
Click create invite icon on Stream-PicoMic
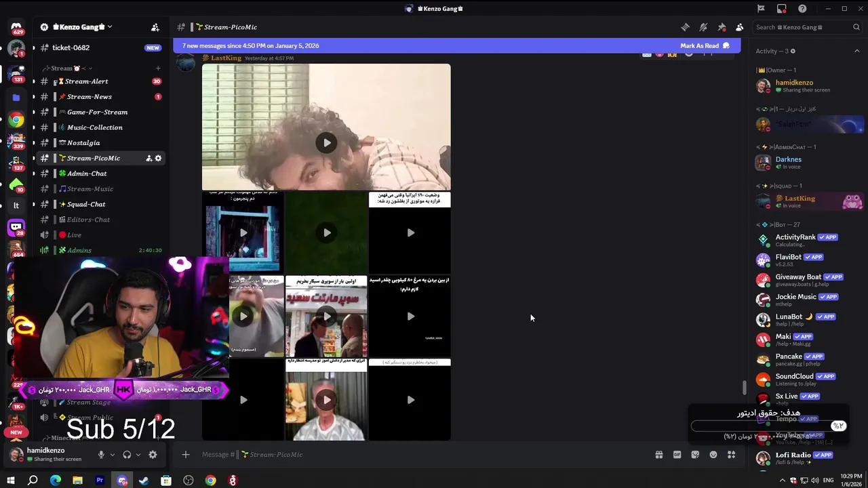click(149, 158)
